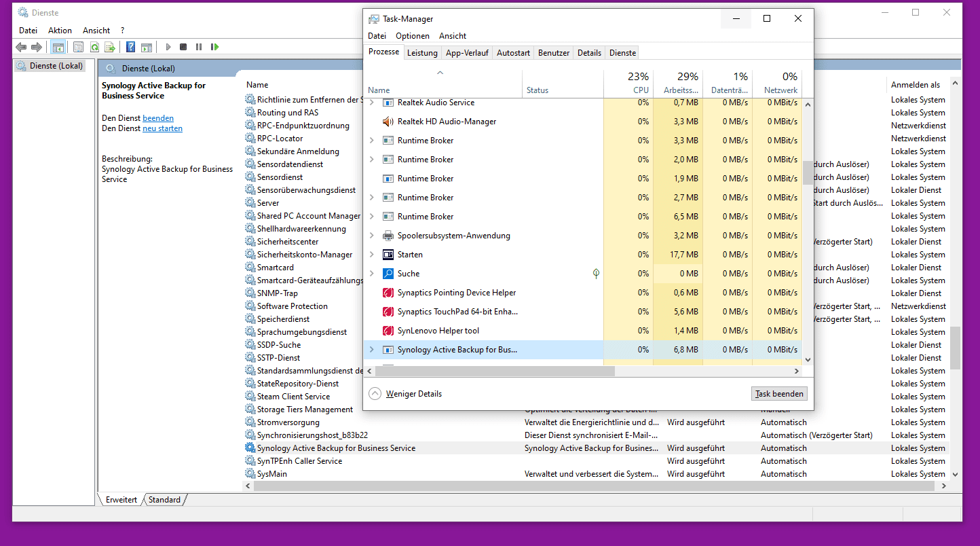Switch to Dienste tab in Task-Manager
The height and width of the screenshot is (546, 980).
click(x=622, y=53)
